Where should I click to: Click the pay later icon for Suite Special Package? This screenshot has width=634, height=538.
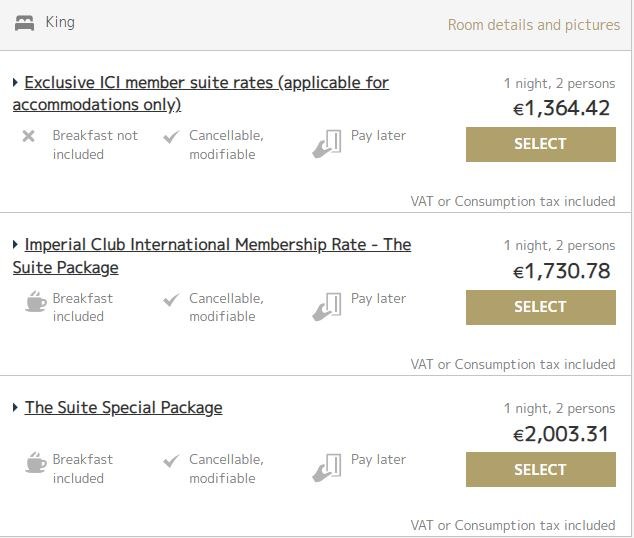[327, 468]
